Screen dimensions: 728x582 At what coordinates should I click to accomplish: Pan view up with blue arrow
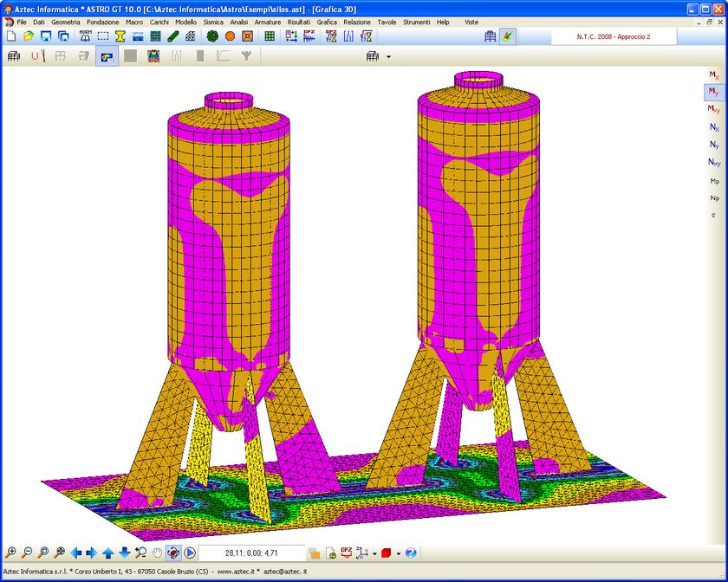108,553
